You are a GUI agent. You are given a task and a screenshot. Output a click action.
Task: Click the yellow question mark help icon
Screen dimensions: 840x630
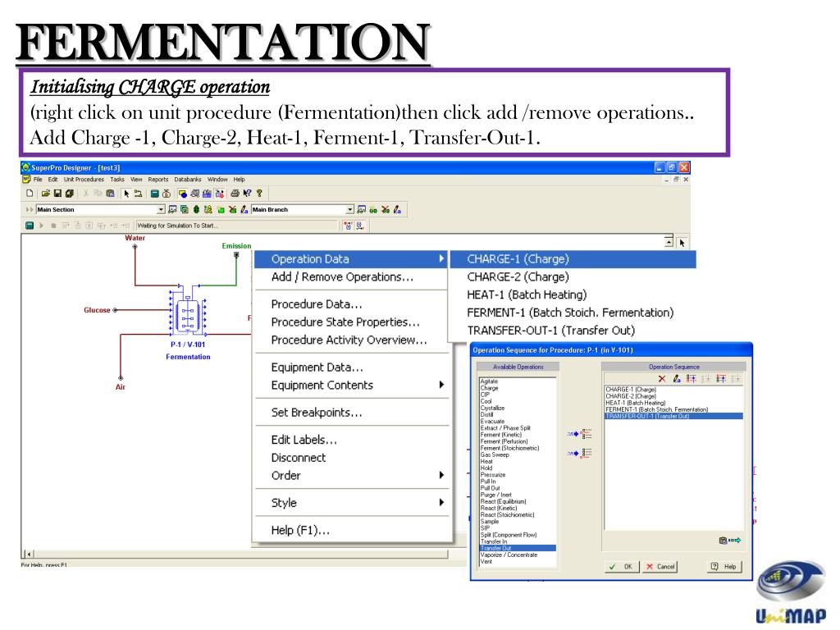tap(259, 194)
